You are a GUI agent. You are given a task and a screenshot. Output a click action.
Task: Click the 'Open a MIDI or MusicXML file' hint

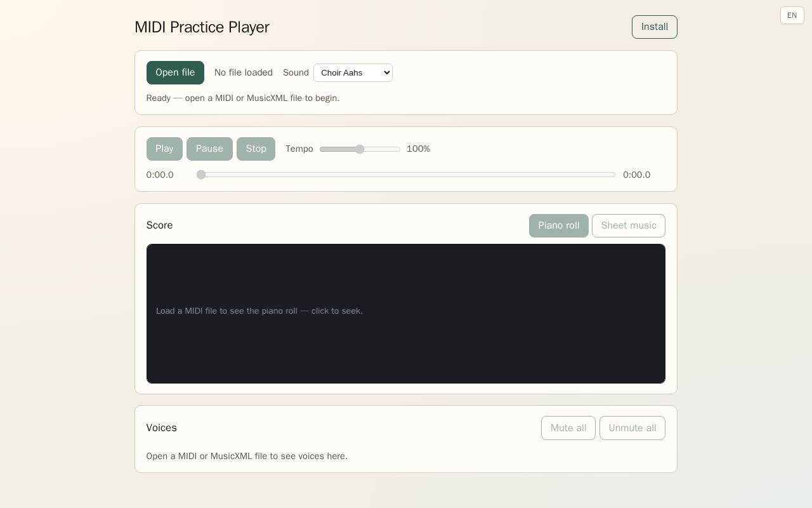pyautogui.click(x=247, y=456)
